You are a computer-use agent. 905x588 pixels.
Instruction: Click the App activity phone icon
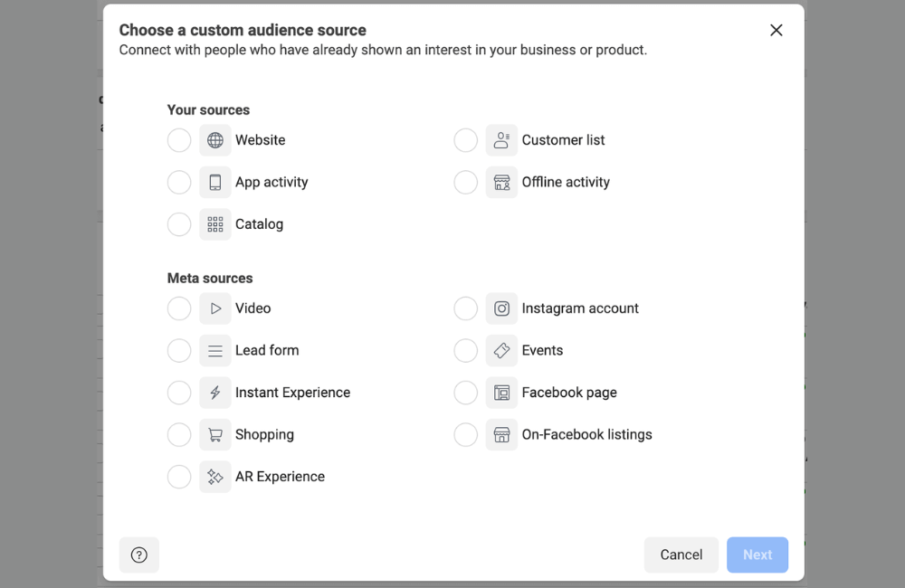214,182
